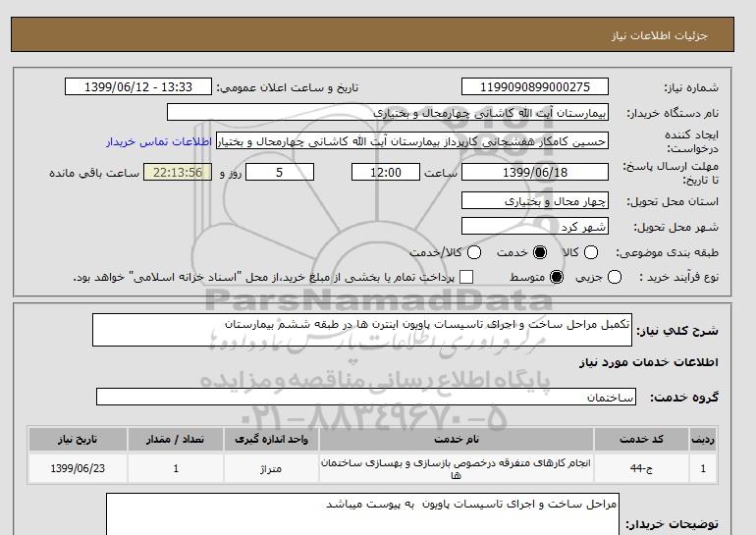Viewport: 756px width, 535px height.
Task: Click the unit cell متراژ
Action: [x=271, y=468]
